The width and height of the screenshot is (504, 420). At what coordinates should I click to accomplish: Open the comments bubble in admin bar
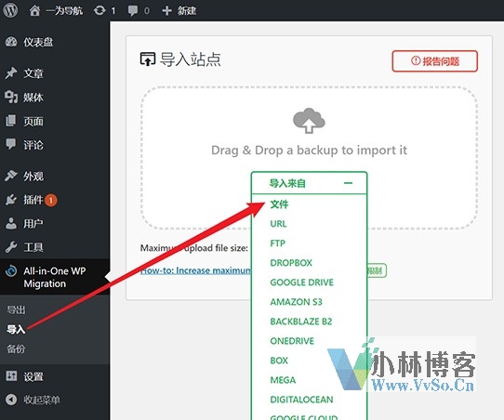point(133,10)
